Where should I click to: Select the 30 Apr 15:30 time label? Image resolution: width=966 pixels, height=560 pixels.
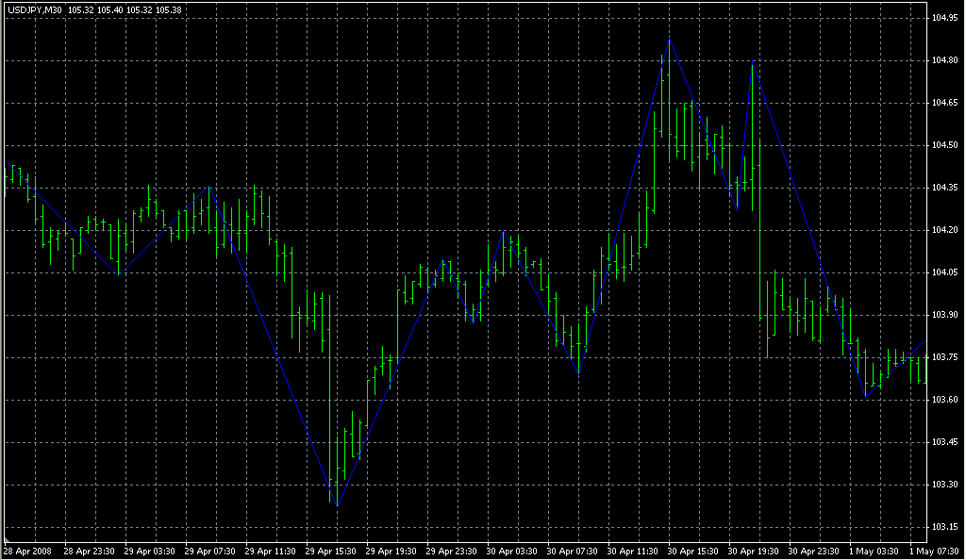[693, 551]
